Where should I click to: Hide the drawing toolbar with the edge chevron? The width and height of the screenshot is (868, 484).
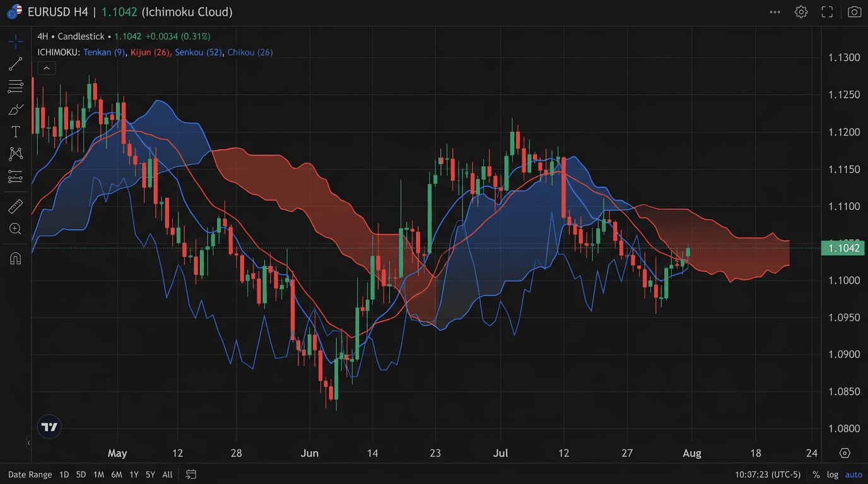(28, 443)
